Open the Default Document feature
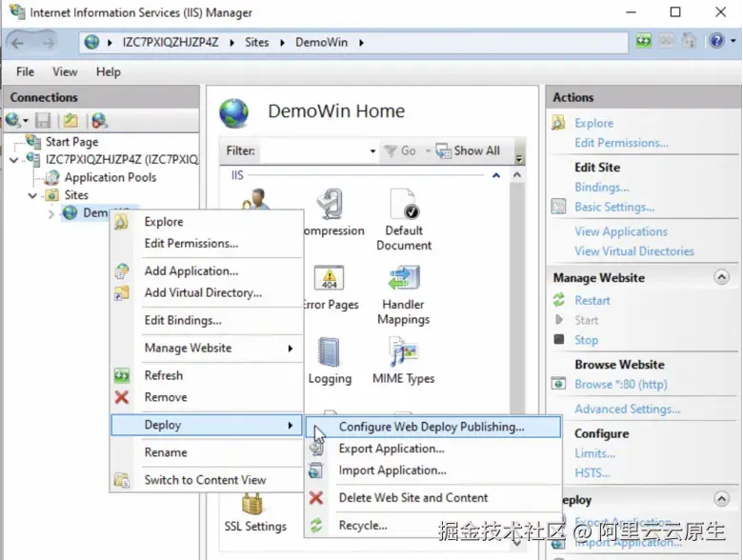This screenshot has width=743, height=560. tap(404, 220)
